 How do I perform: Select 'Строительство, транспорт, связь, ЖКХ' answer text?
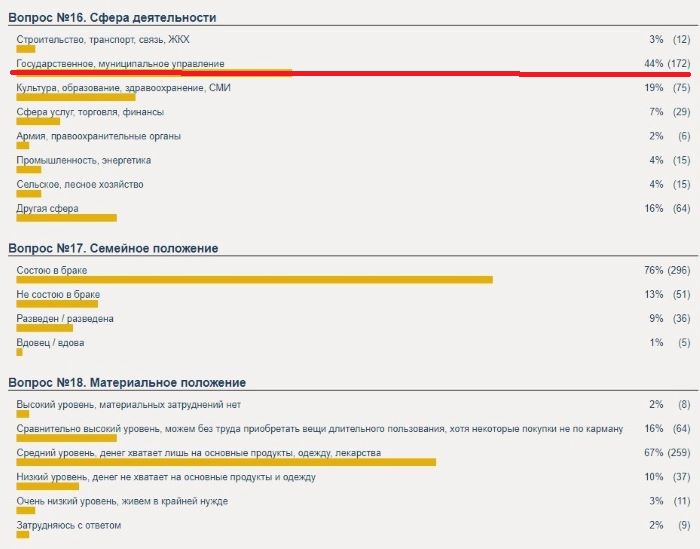(x=103, y=39)
